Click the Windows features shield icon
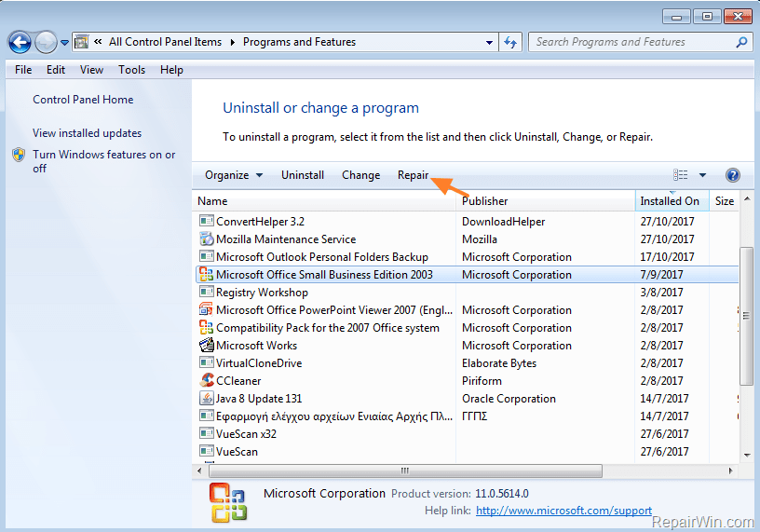 (x=19, y=155)
